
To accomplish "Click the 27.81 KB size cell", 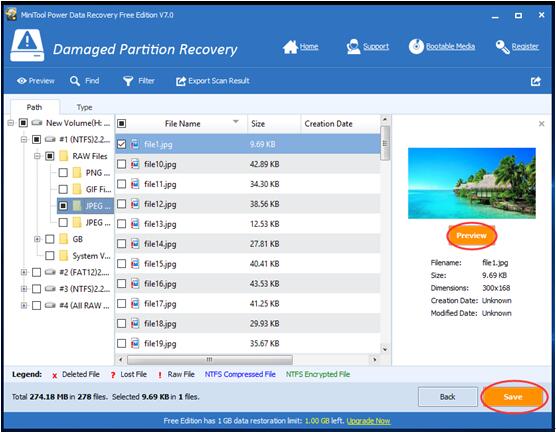I will pyautogui.click(x=264, y=244).
